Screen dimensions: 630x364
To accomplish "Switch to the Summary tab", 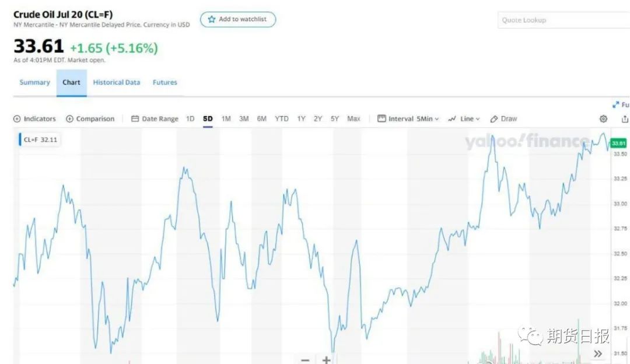I will point(35,83).
